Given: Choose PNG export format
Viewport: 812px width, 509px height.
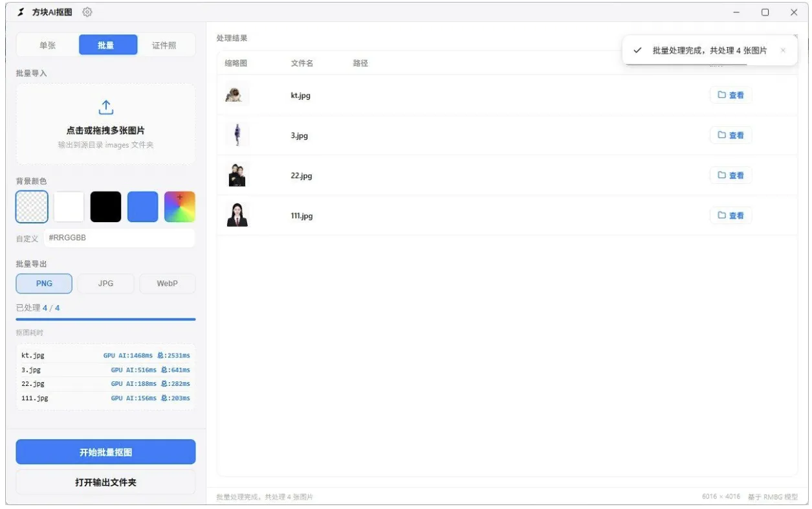Looking at the screenshot, I should click(44, 284).
